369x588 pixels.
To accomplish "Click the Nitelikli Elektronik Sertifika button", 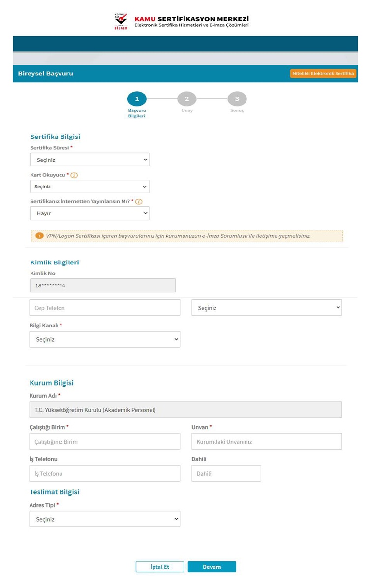I will pyautogui.click(x=323, y=73).
